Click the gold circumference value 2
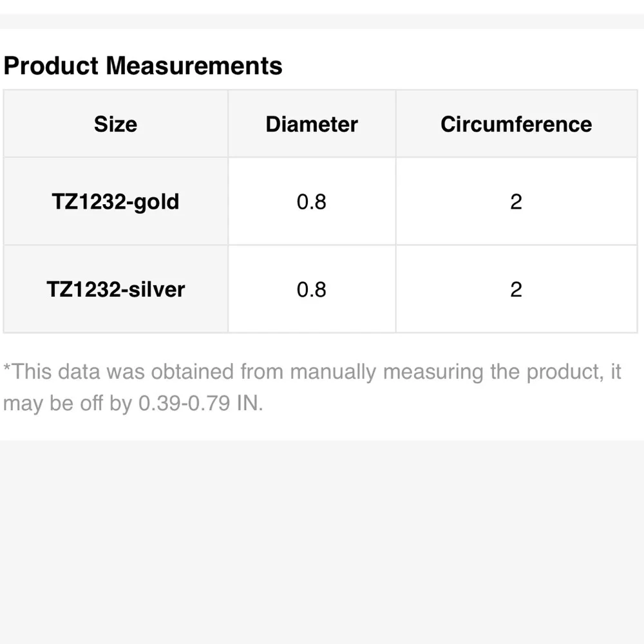644x644 pixels. click(516, 202)
